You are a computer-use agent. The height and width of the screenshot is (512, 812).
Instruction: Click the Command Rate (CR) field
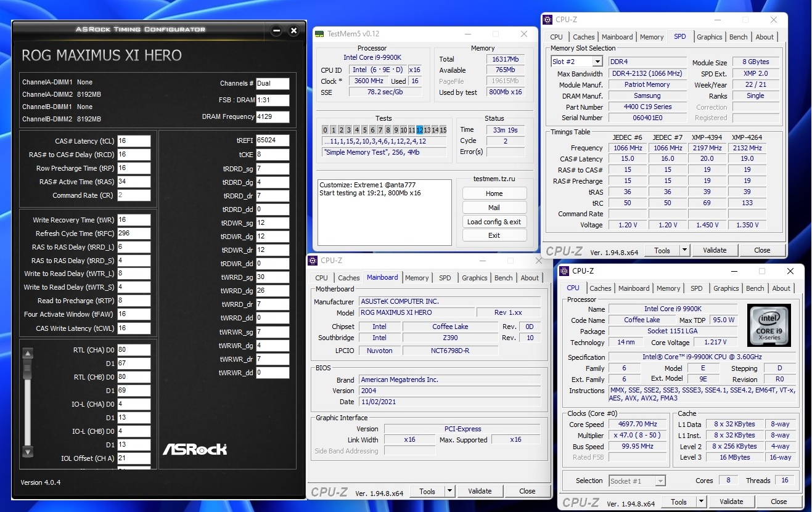point(134,195)
